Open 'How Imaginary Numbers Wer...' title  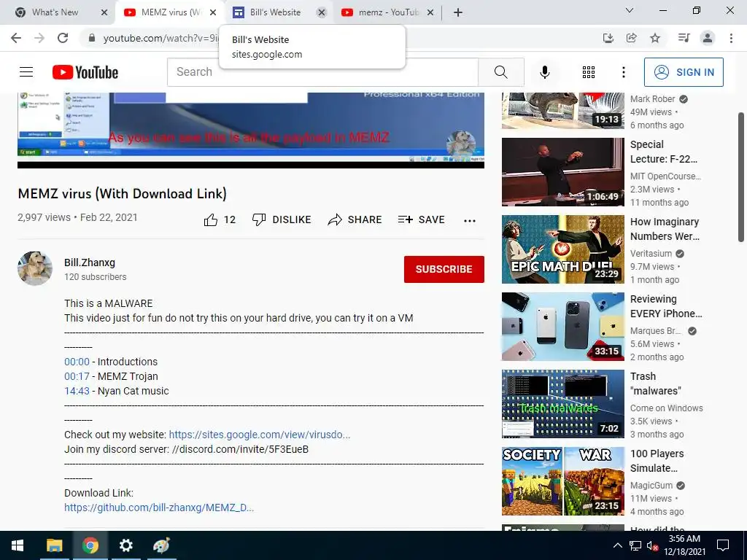coord(665,229)
